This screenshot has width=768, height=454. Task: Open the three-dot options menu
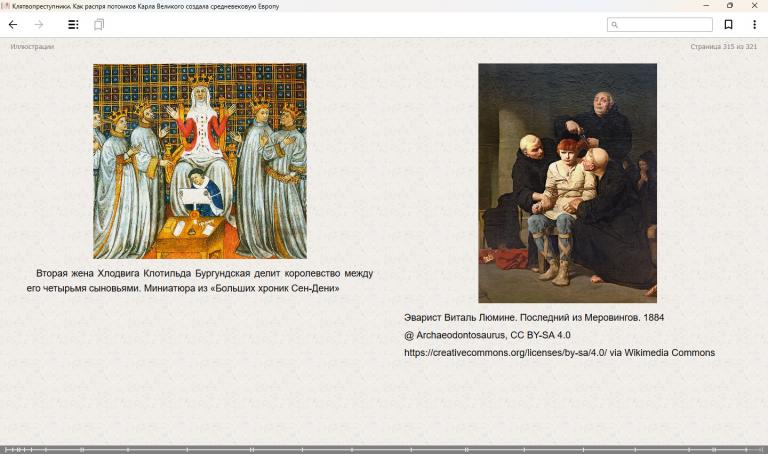[x=754, y=24]
